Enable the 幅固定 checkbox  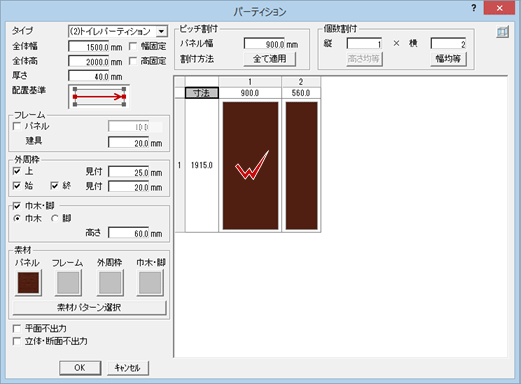click(133, 46)
